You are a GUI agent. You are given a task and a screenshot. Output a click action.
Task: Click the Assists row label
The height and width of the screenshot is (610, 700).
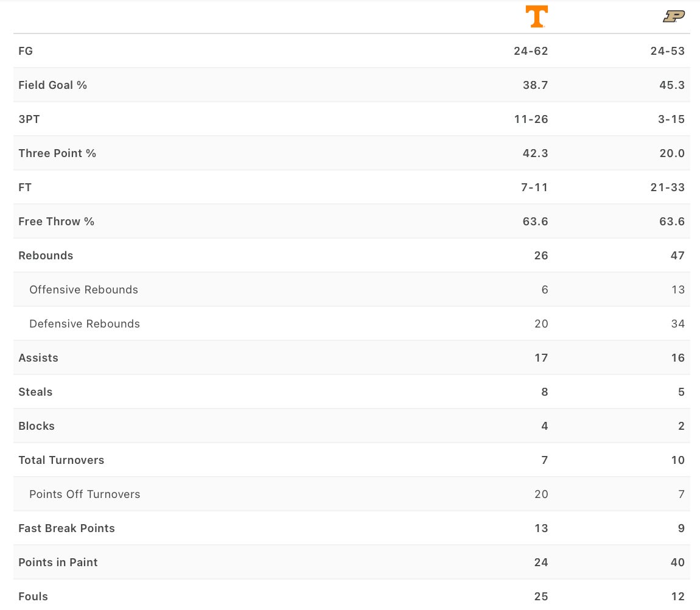(x=38, y=358)
